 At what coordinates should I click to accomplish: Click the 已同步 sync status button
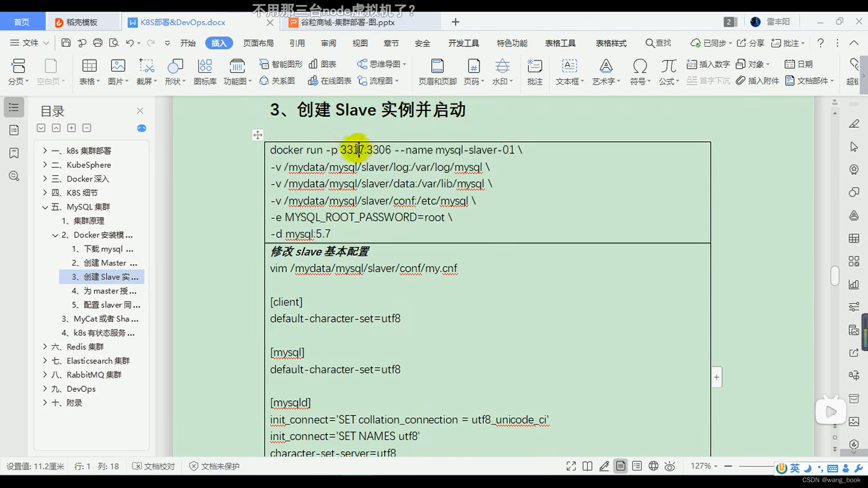coord(711,43)
